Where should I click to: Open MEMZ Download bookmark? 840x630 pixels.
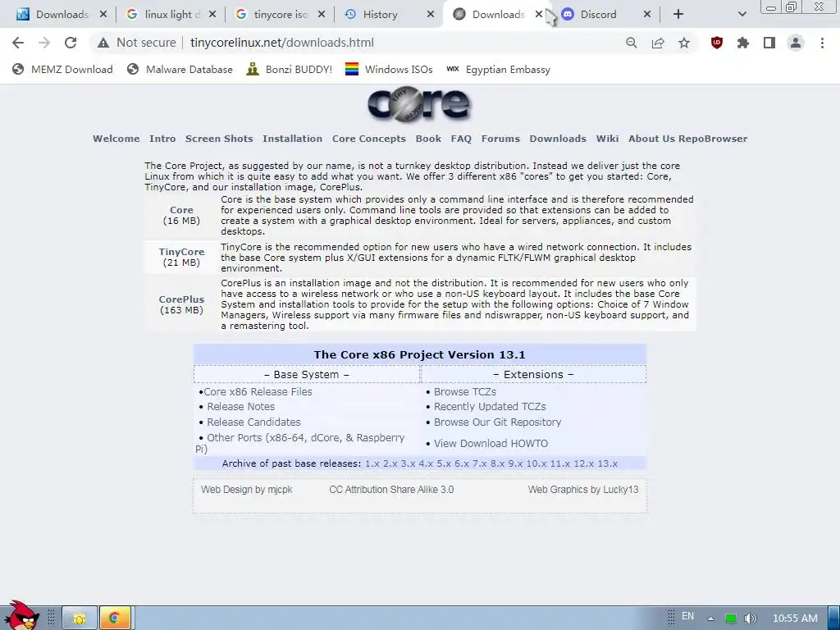62,69
